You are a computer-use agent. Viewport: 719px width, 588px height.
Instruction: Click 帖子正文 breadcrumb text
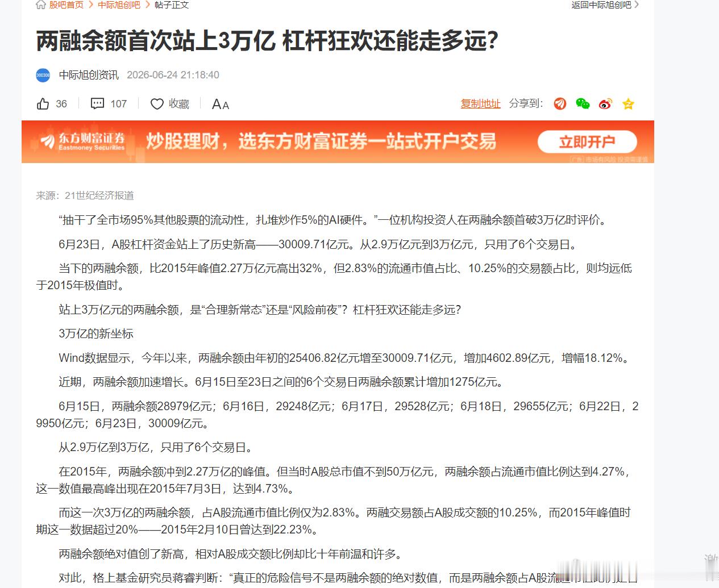pos(172,5)
